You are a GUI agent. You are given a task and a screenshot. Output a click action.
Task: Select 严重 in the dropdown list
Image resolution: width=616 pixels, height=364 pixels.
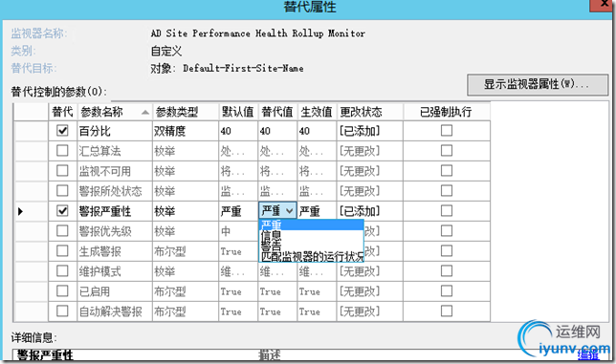pyautogui.click(x=311, y=225)
